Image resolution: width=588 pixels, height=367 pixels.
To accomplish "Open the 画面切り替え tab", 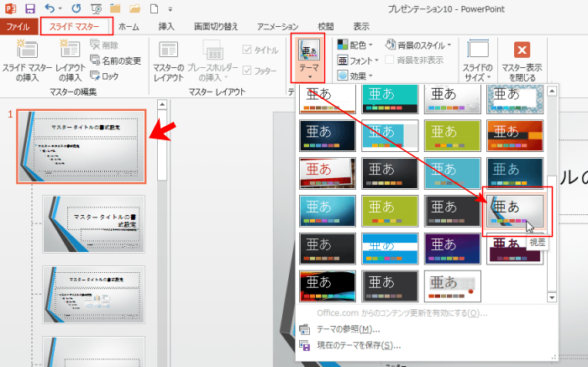I will pyautogui.click(x=216, y=27).
